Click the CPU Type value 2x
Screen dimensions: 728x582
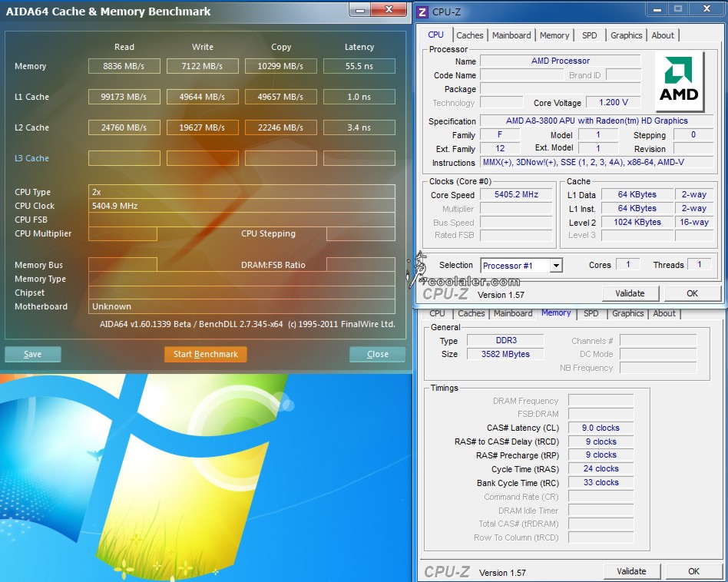242,192
